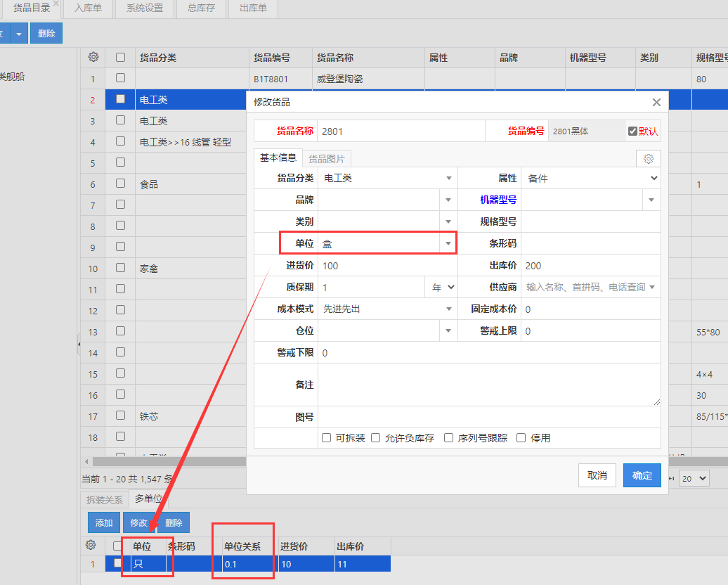Screen dimensions: 728x585
Task: Click 修改 in multi-unit panel
Action: pos(139,522)
